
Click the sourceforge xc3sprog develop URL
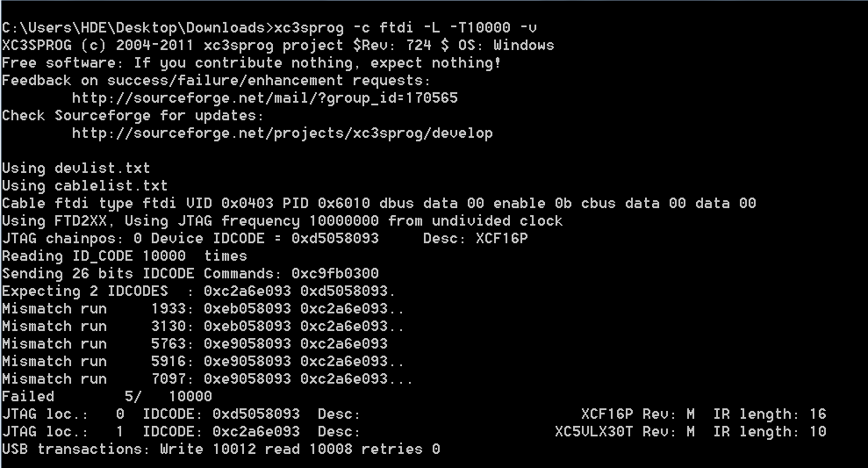(x=283, y=133)
